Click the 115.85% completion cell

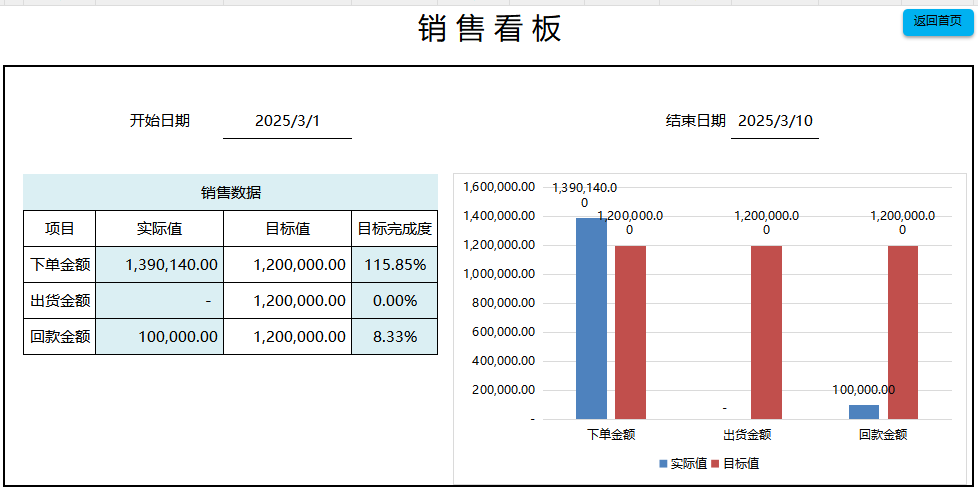tap(395, 265)
